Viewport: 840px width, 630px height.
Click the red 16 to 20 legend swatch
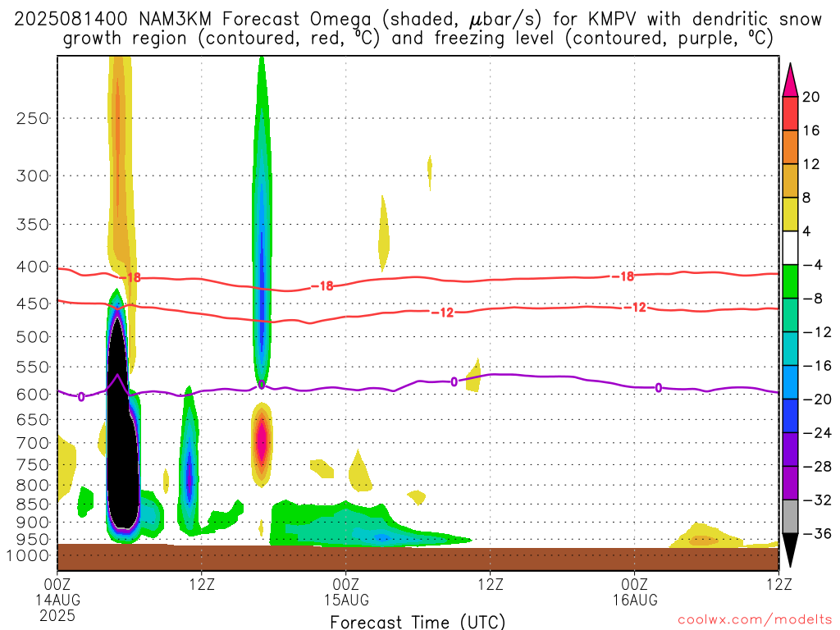coord(790,113)
